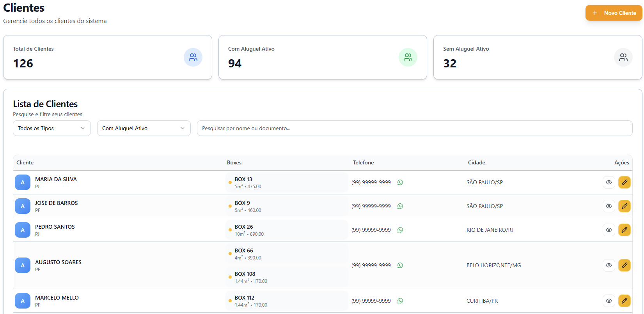Click WhatsApp icon for Maria da Silva
The width and height of the screenshot is (644, 314).
point(400,182)
